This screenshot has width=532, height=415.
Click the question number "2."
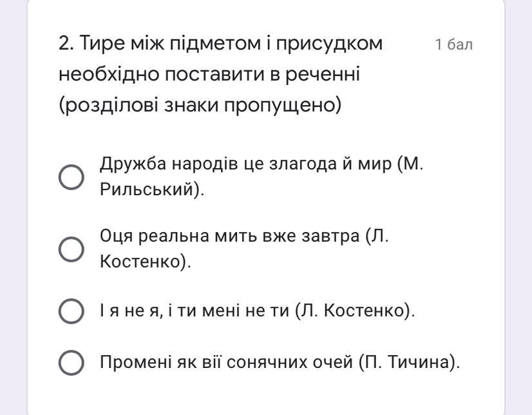point(66,44)
